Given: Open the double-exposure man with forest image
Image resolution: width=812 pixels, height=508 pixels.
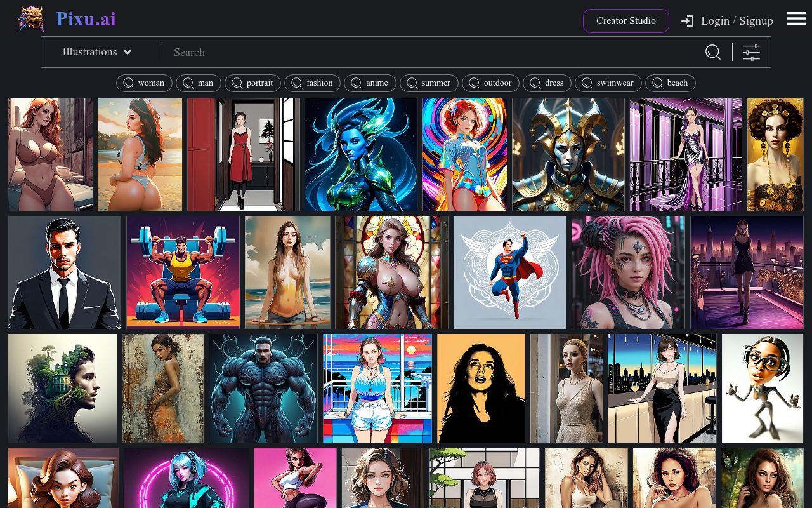Looking at the screenshot, I should pos(63,388).
